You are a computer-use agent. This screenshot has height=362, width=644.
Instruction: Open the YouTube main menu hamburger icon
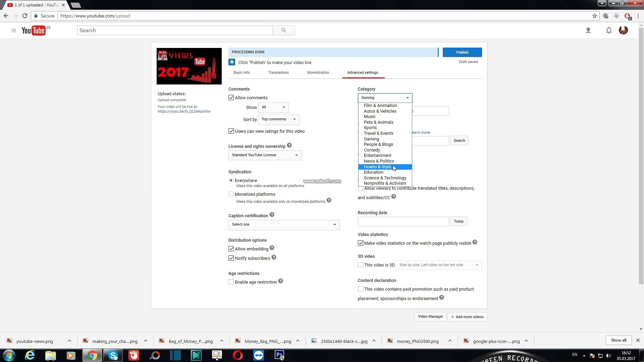(14, 30)
